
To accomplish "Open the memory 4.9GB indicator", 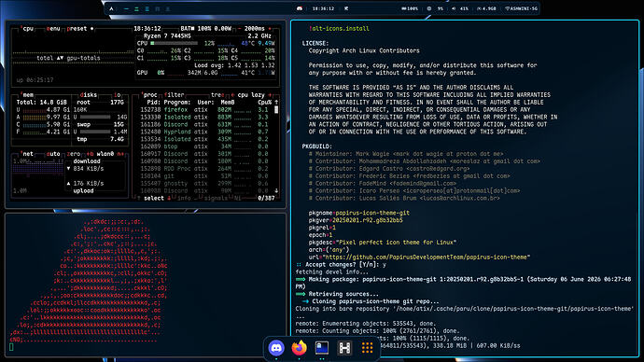I will coord(486,8).
